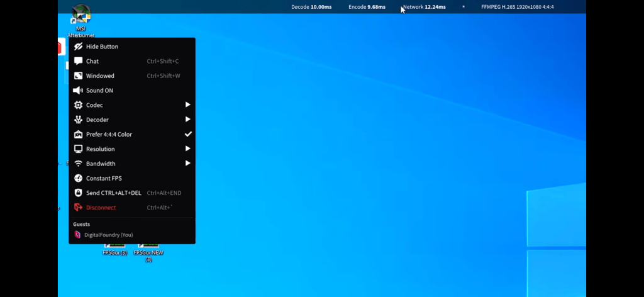Click the Prefer 4:4:4 Color icon
This screenshot has height=297, width=644.
(78, 134)
